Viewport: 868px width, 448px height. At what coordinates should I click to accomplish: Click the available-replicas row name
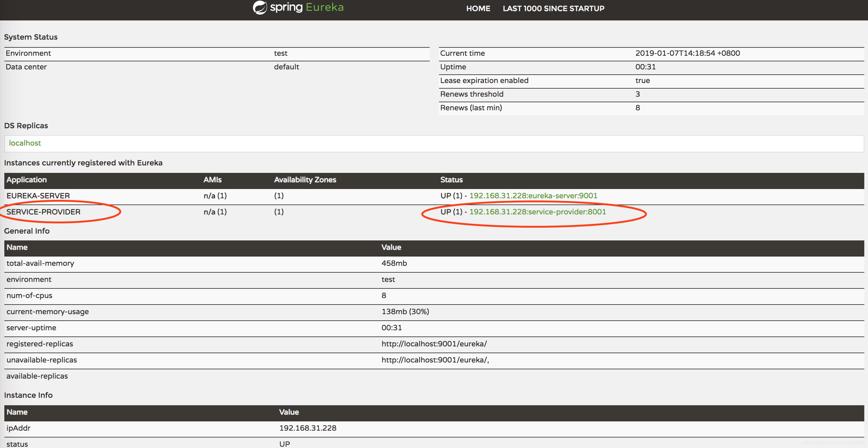coord(37,376)
